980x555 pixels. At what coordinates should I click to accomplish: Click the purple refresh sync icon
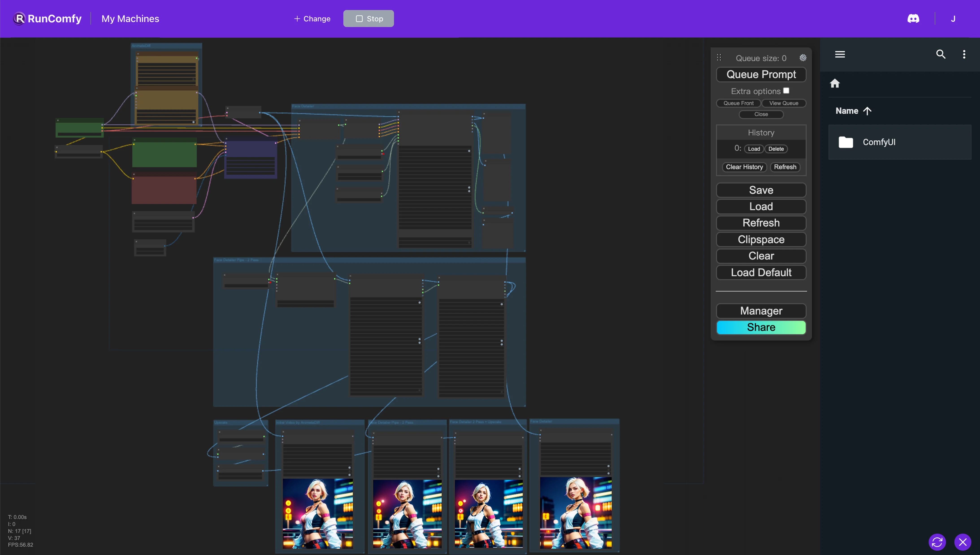pyautogui.click(x=937, y=542)
